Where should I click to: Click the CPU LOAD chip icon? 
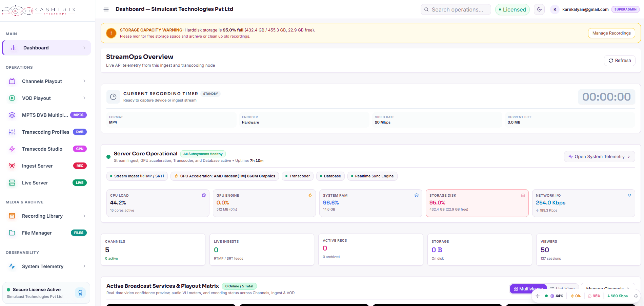point(204,195)
